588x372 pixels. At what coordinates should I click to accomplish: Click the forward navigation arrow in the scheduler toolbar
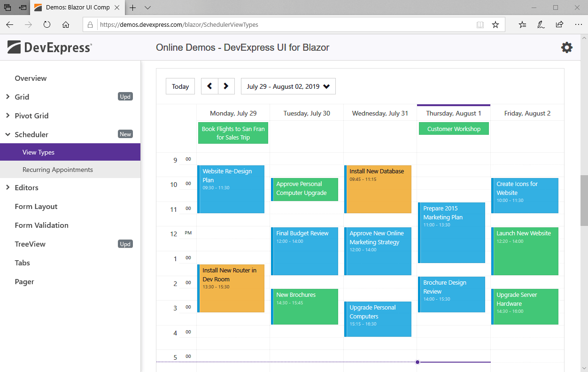pyautogui.click(x=226, y=86)
